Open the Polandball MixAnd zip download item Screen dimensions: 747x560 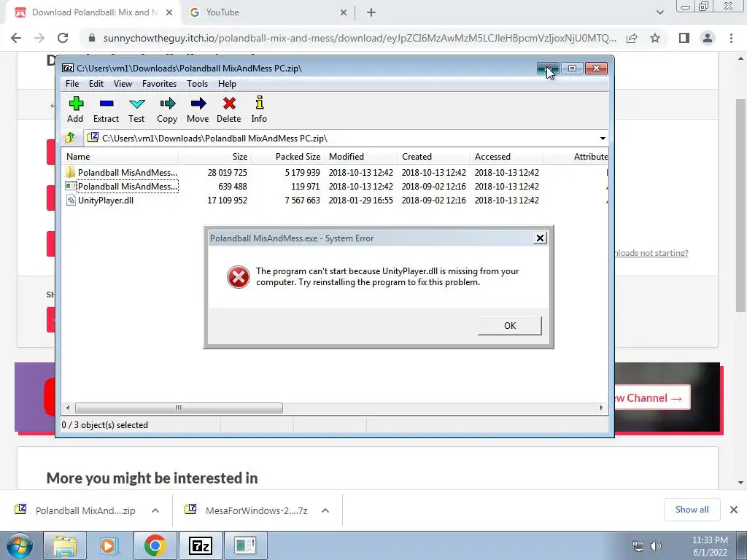click(76, 510)
